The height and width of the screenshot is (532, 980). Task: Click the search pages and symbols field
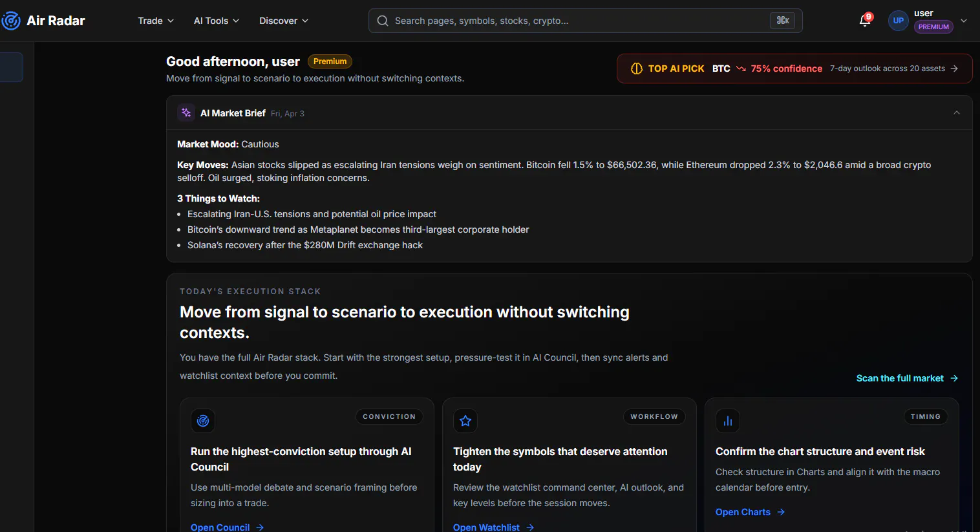coord(586,21)
